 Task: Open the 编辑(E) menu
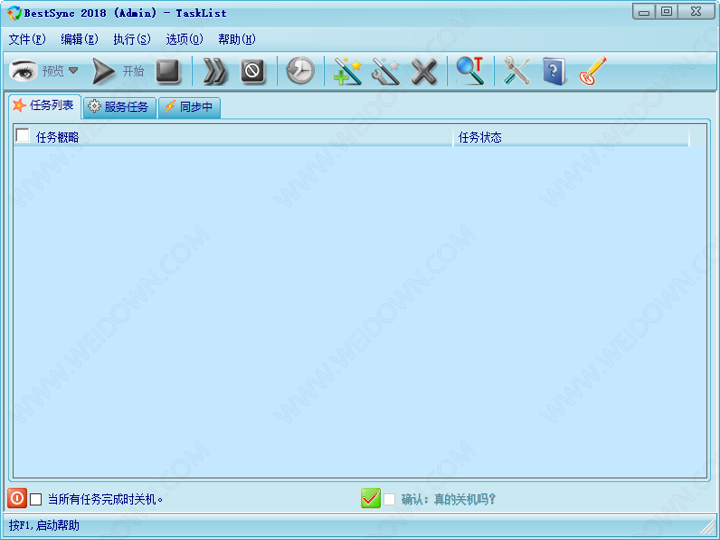coord(79,39)
